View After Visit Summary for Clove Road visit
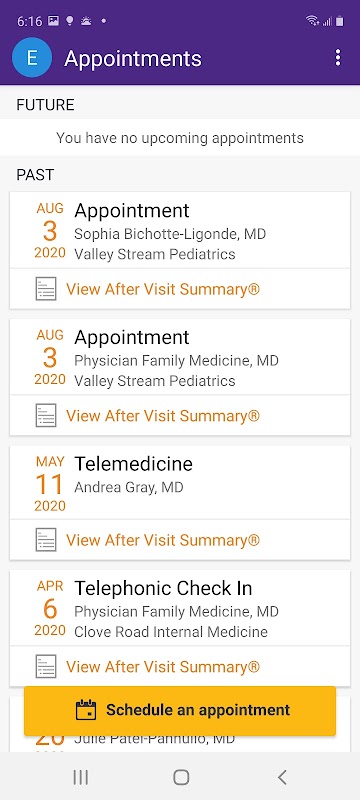 (163, 667)
